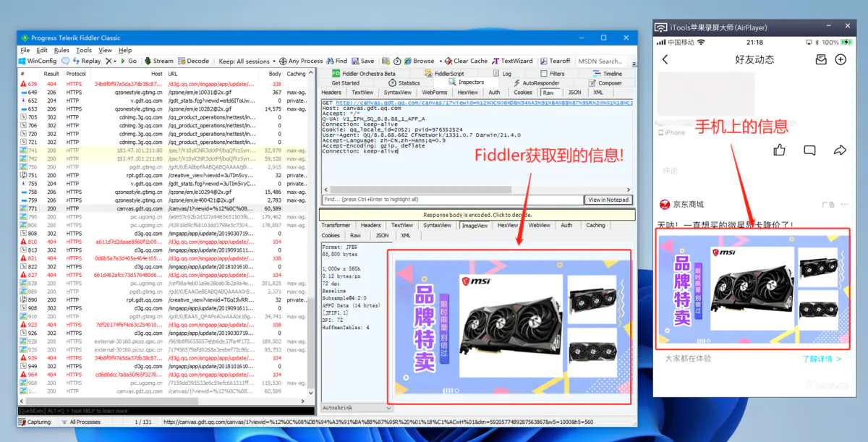The image size is (868, 442).
Task: Click 'Response body is encoded' decode bar
Action: 477,215
